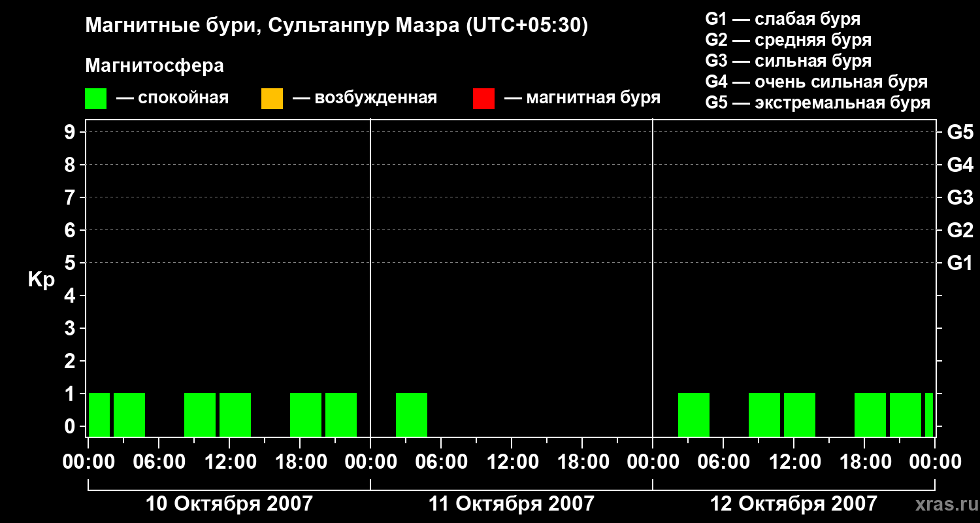Click the 'G3 — сильная буря' legend line

coord(789,61)
